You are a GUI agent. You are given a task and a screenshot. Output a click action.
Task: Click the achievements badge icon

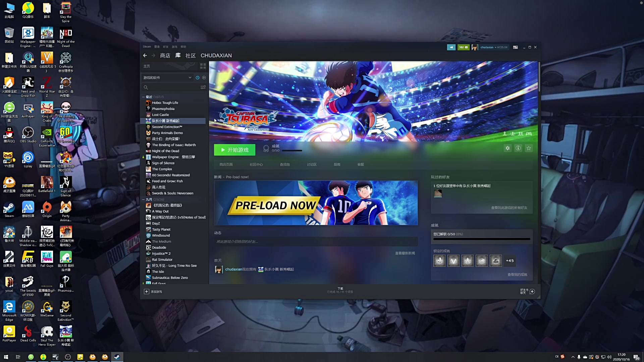click(266, 148)
